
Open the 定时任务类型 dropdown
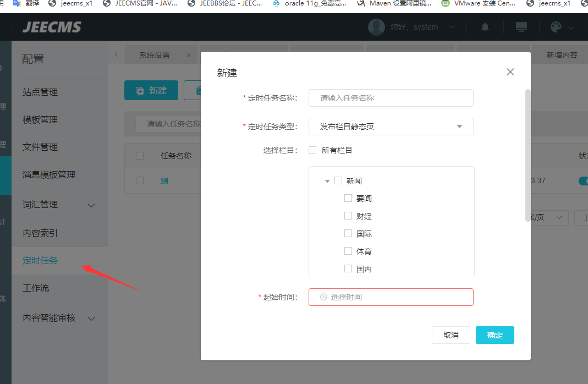point(391,127)
